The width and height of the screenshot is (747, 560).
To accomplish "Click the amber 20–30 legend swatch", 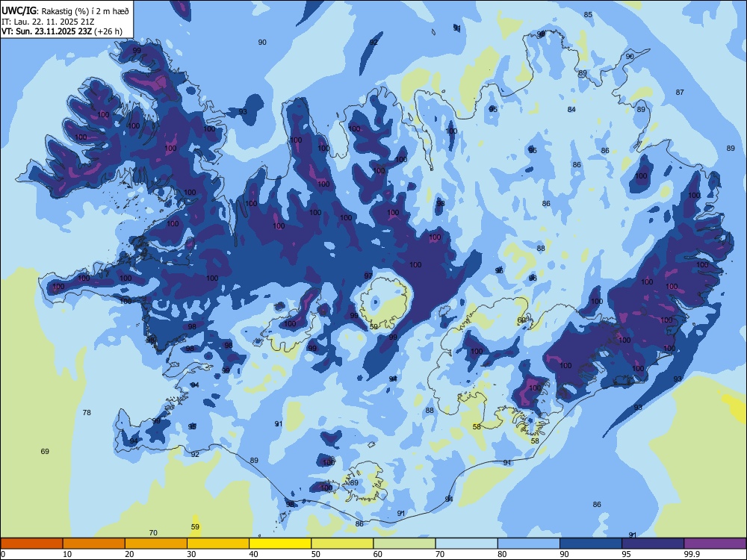I will [x=156, y=544].
